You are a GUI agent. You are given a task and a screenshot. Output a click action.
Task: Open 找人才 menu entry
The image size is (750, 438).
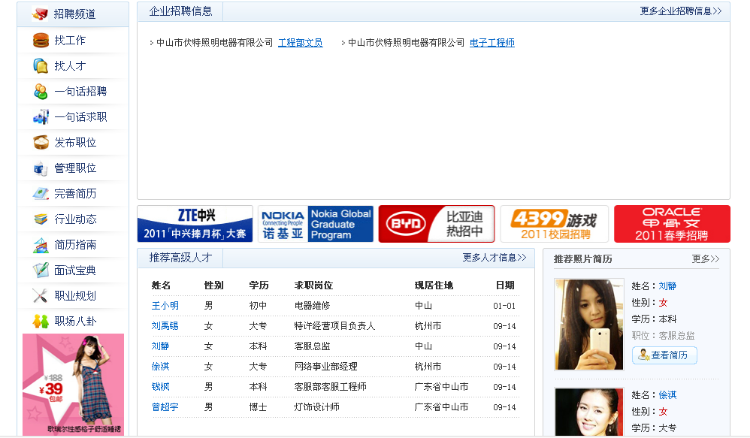click(70, 66)
